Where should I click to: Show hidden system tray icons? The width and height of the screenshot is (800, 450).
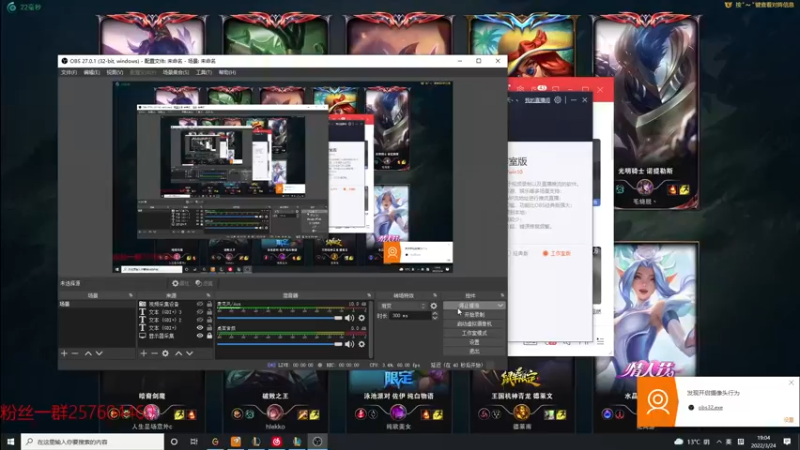(x=719, y=441)
